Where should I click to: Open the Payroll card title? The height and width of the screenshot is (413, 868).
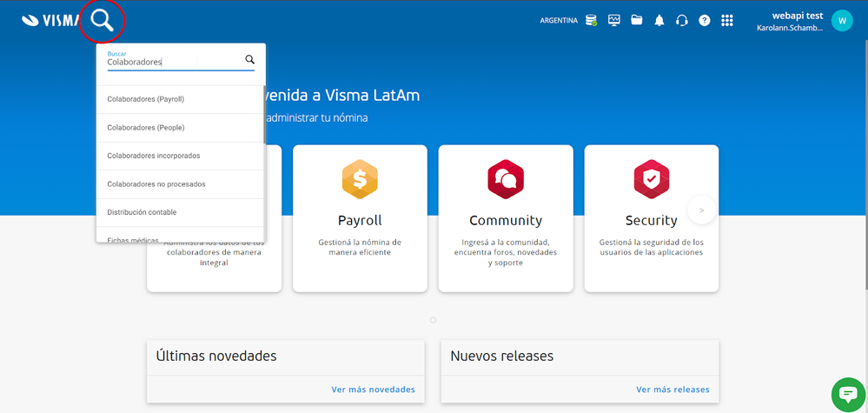360,220
